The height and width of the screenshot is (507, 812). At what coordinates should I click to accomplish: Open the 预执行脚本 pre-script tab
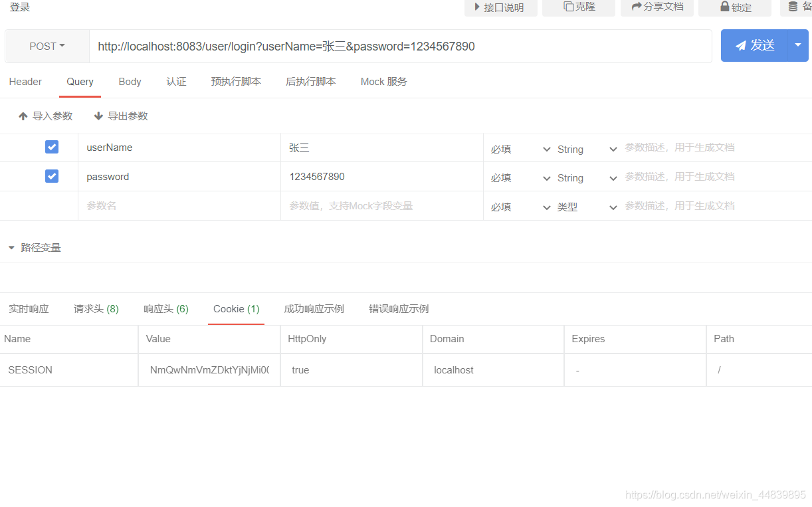pyautogui.click(x=236, y=82)
